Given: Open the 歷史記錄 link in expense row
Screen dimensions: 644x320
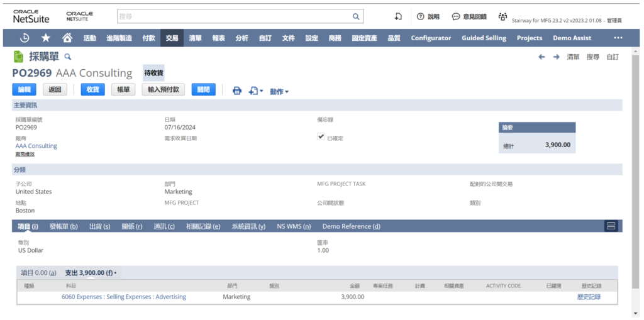Looking at the screenshot, I should click(589, 297).
